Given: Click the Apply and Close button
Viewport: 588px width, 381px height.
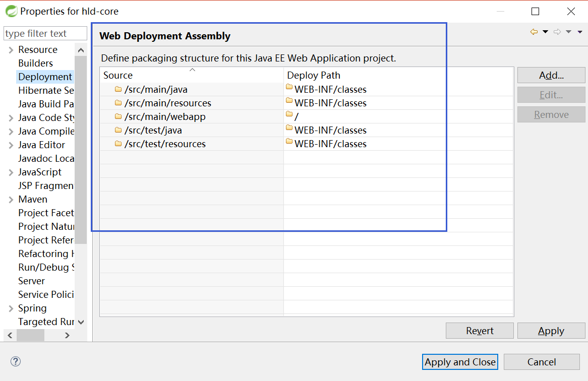Looking at the screenshot, I should click(460, 362).
